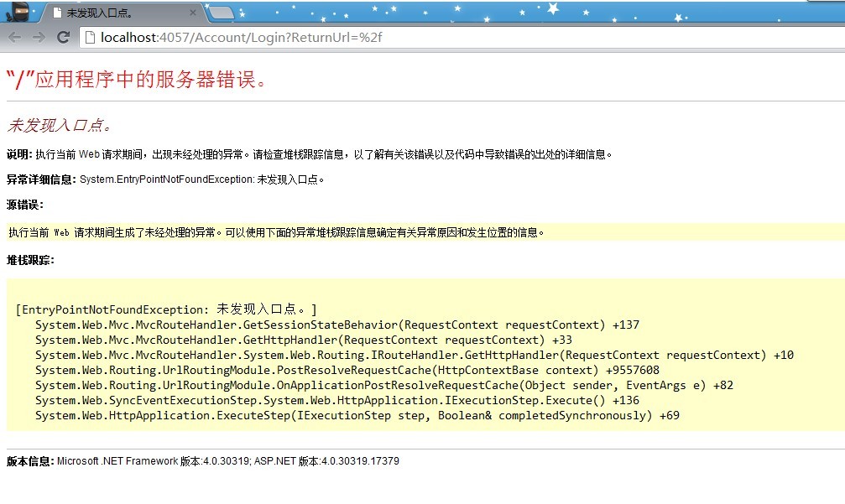845x504 pixels.
Task: Go back using the back arrow
Action: (14, 37)
